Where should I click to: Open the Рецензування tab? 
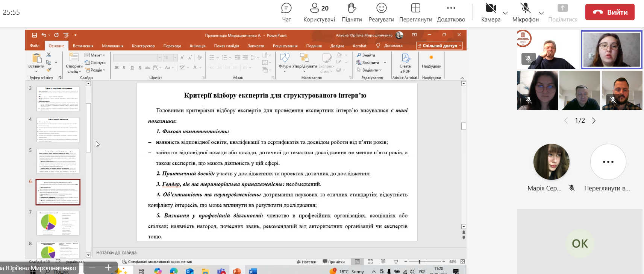285,46
